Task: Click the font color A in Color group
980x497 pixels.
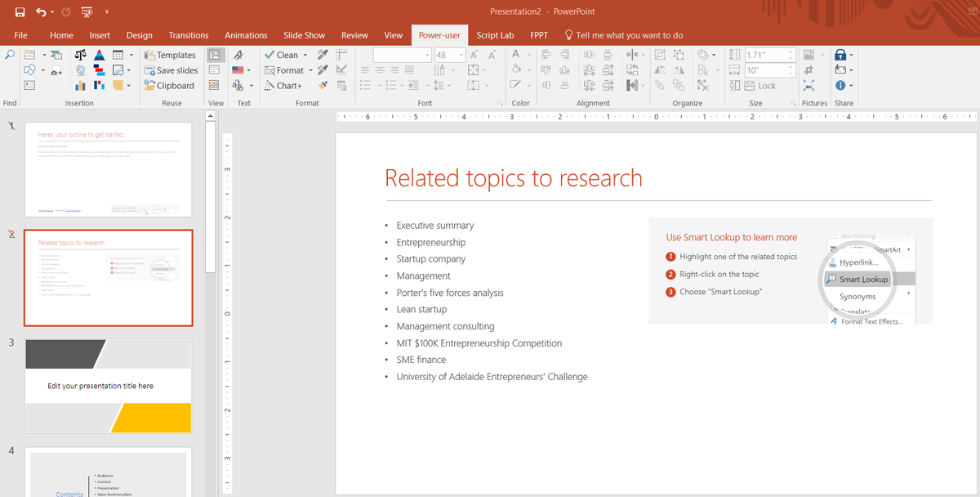Action: [x=515, y=55]
